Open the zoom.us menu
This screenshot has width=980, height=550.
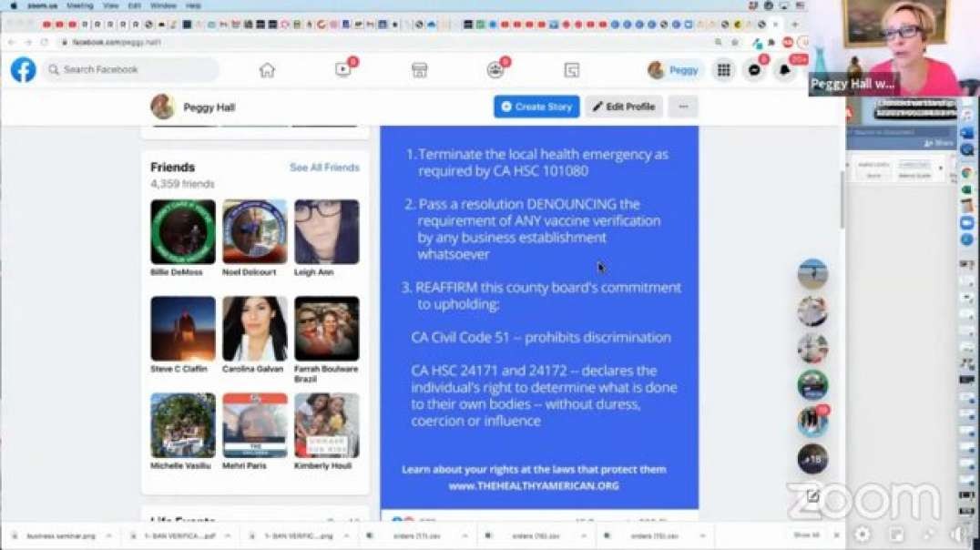point(43,5)
